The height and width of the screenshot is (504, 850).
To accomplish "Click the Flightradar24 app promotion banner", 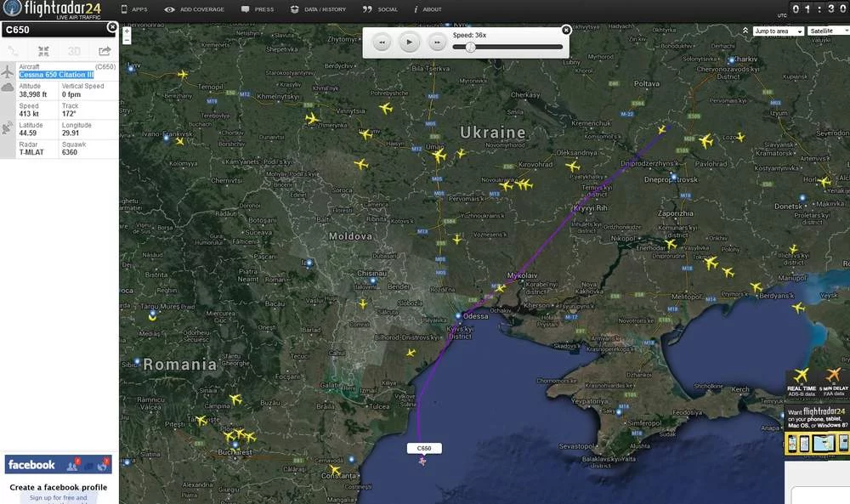I will pos(817,432).
